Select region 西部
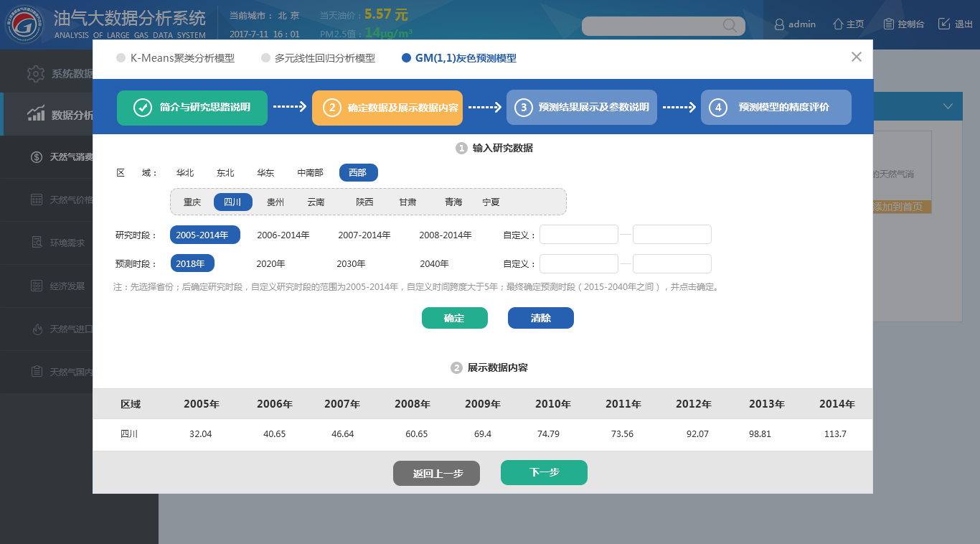This screenshot has width=980, height=544. click(358, 173)
